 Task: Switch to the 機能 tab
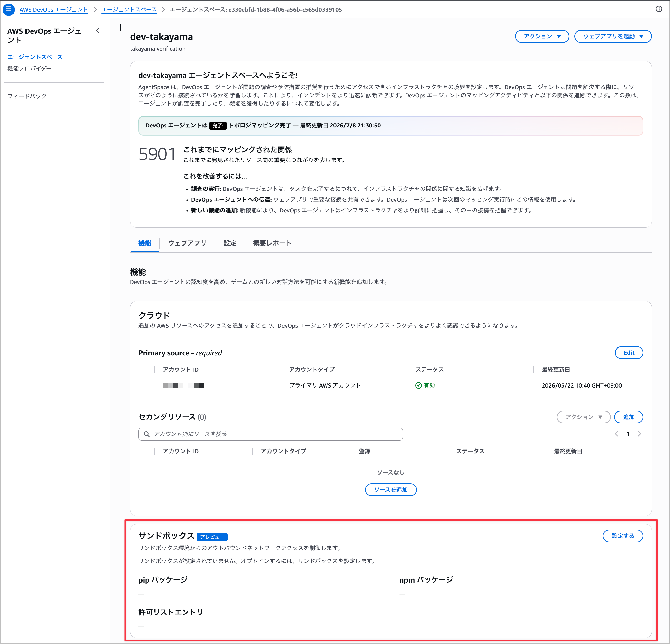click(145, 243)
